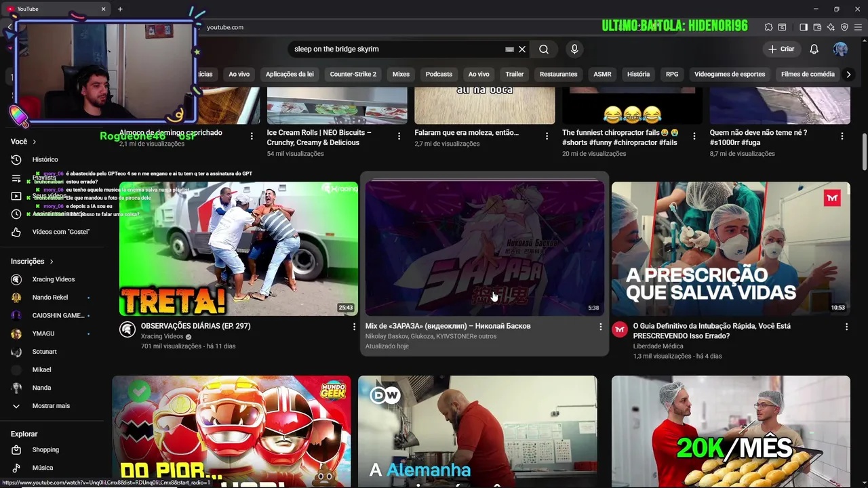The width and height of the screenshot is (868, 488).
Task: Open the Playlists icon in the sidebar
Action: tap(16, 178)
